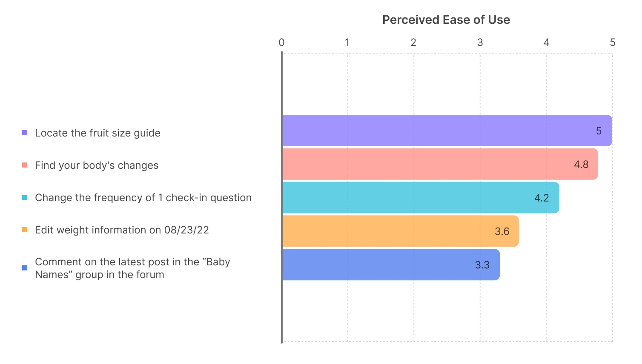Screen dimensions: 642x364
Task: Click the orange bar showing 3.6
Action: click(400, 231)
